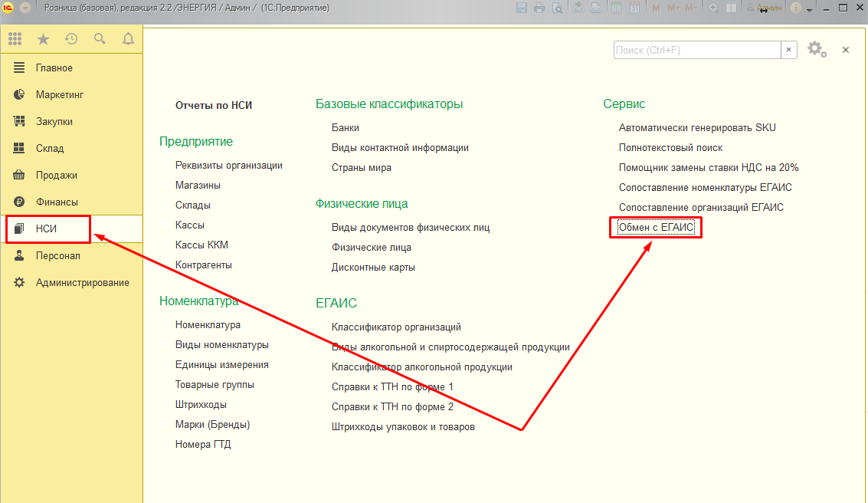Open History clock icon
This screenshot has width=868, height=503.
[71, 39]
